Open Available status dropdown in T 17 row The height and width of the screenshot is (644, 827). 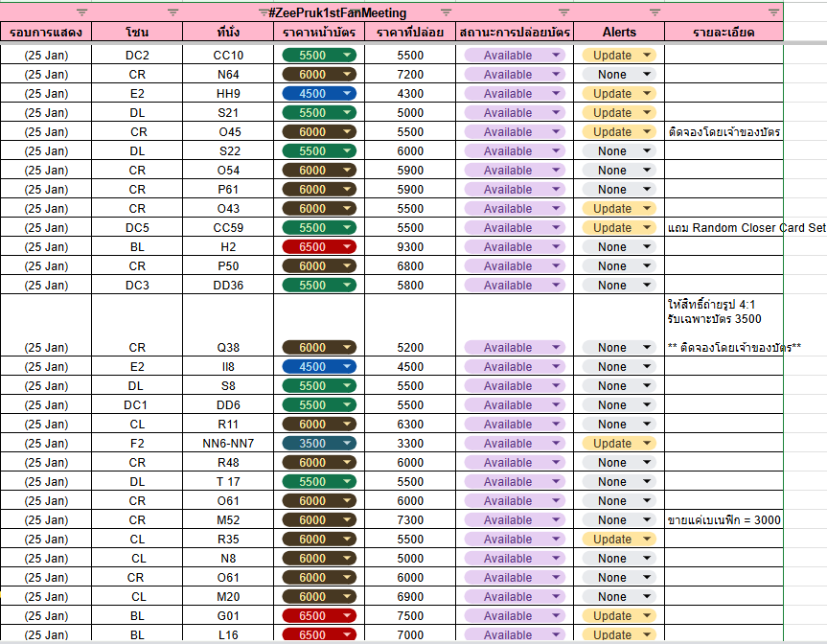pyautogui.click(x=515, y=481)
